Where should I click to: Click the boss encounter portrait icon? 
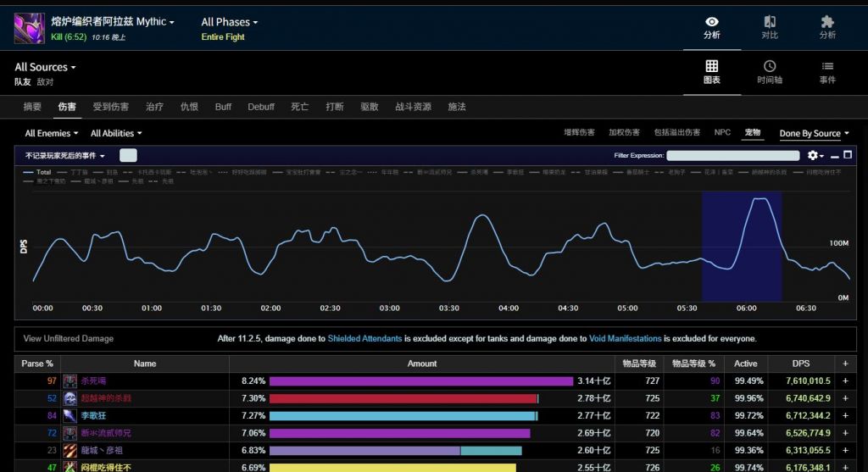pyautogui.click(x=29, y=28)
